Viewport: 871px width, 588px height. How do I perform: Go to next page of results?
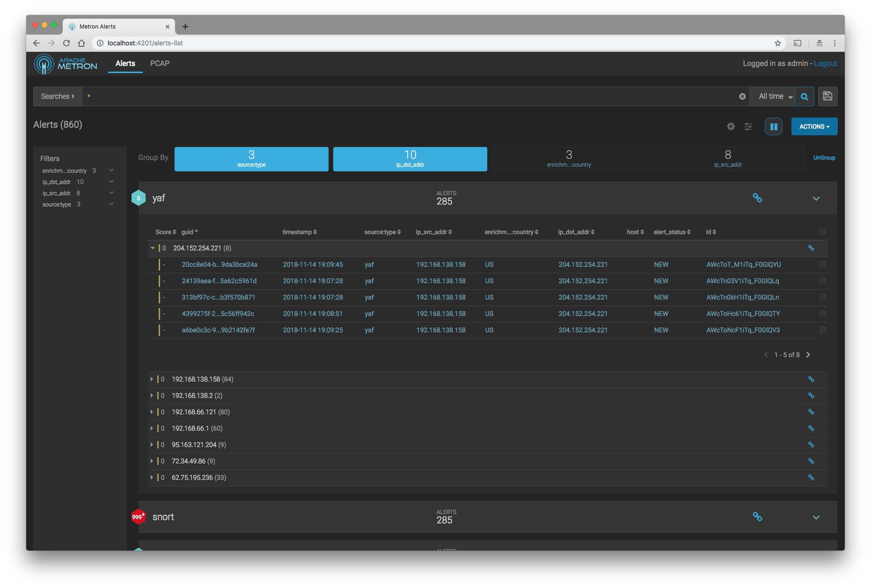click(x=808, y=355)
